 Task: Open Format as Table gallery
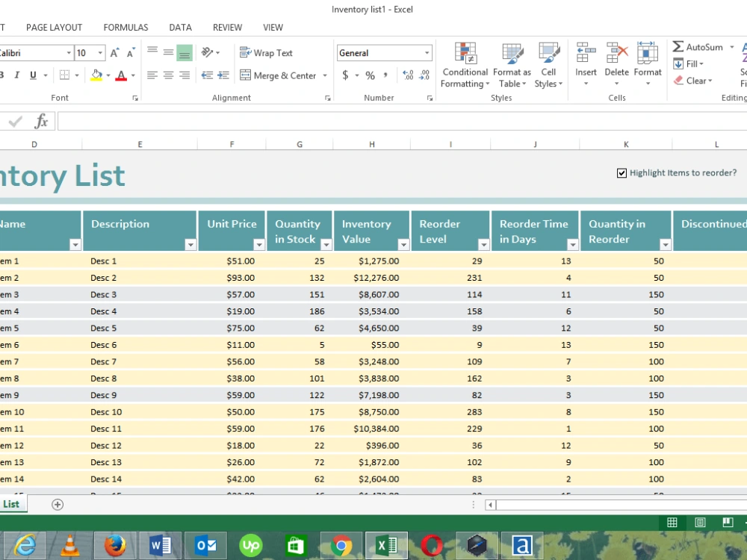(x=512, y=66)
